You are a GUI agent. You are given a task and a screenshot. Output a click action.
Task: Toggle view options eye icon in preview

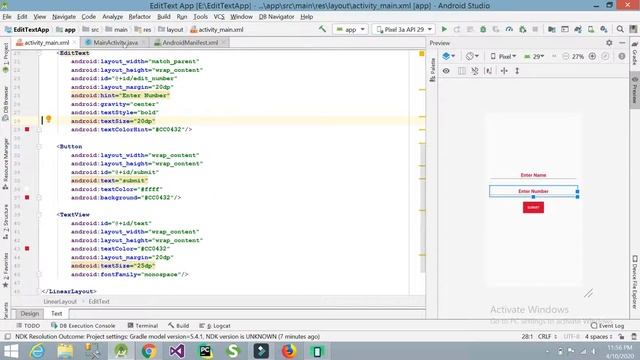tap(446, 71)
